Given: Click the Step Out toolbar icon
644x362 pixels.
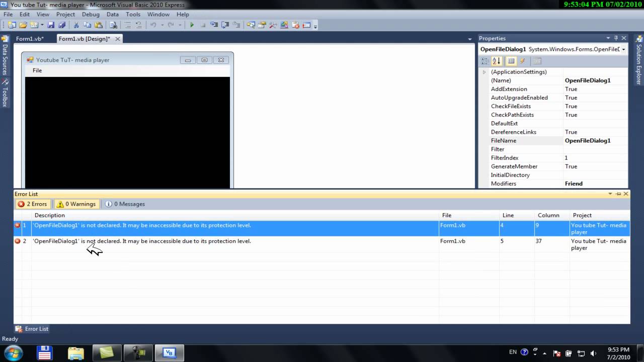Looking at the screenshot, I should click(x=236, y=25).
